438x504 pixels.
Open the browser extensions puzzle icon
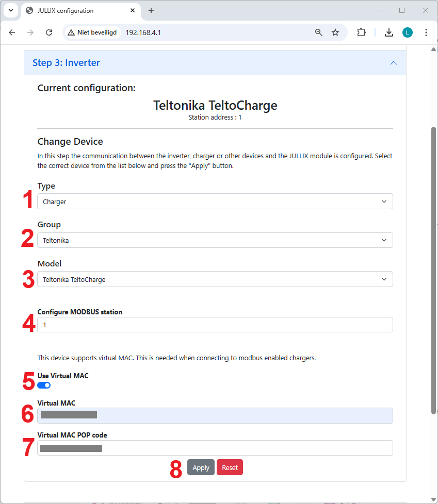click(x=361, y=32)
